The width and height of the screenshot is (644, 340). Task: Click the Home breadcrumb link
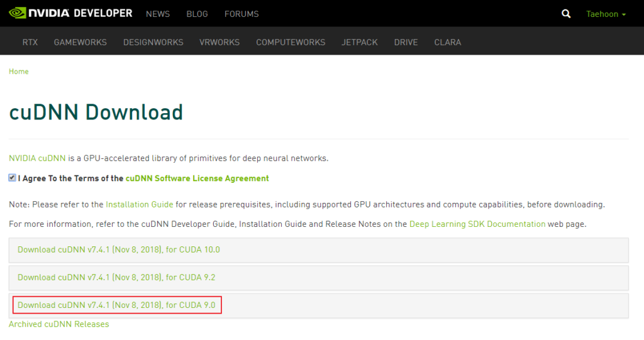18,72
